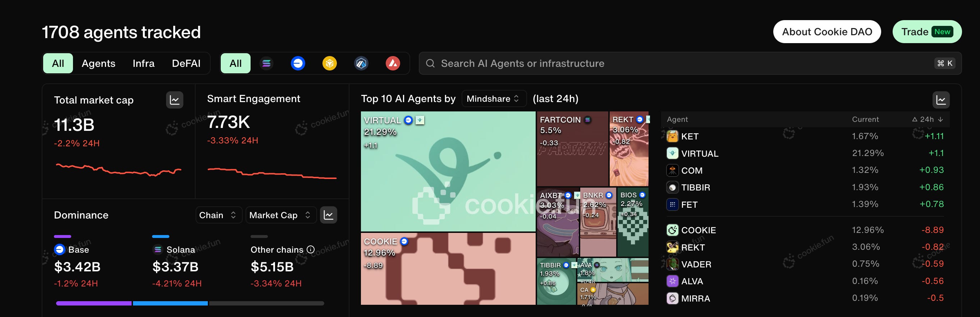Screen dimensions: 980x317
Task: Open the Mindshare metric dropdown
Action: click(494, 99)
